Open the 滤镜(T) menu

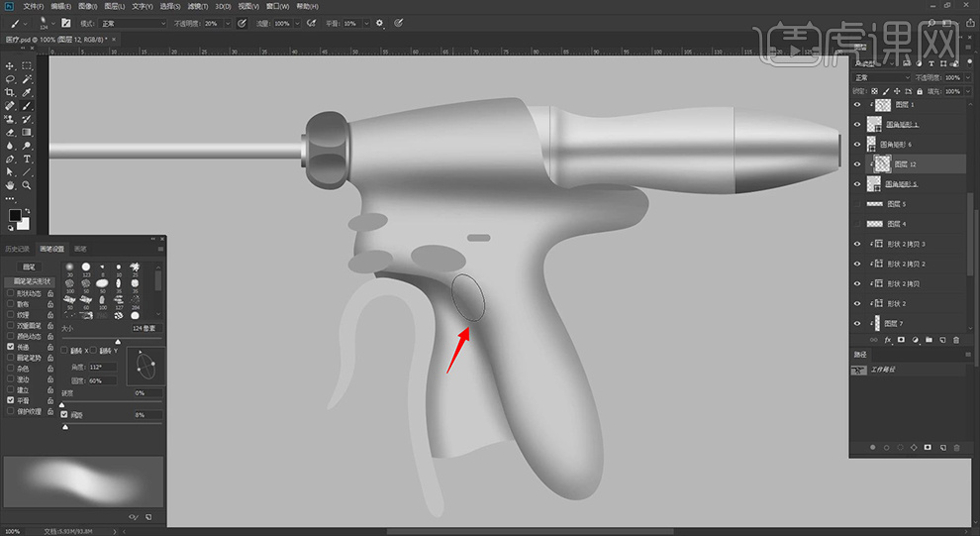pyautogui.click(x=198, y=6)
